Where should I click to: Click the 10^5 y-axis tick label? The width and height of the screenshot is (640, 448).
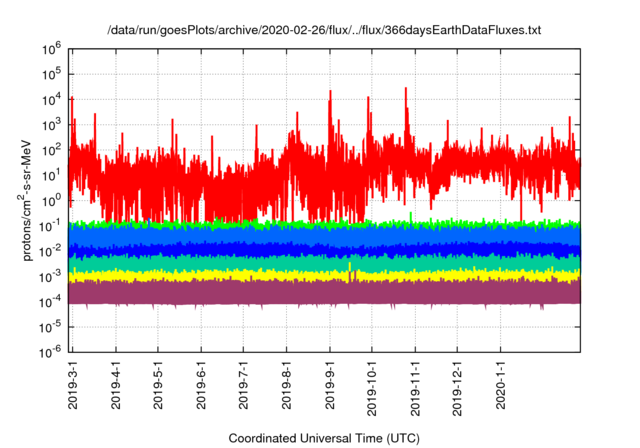[x=51, y=74]
